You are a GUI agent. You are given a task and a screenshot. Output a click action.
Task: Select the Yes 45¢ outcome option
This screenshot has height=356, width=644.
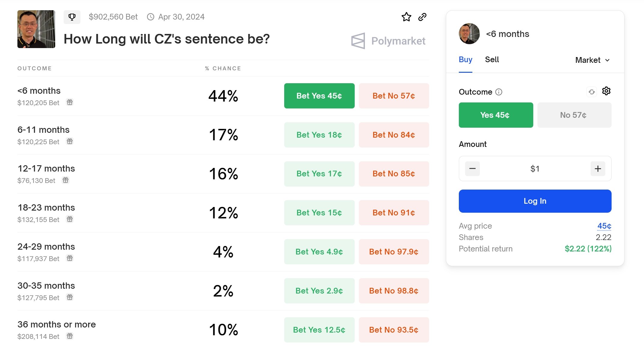[x=496, y=115]
